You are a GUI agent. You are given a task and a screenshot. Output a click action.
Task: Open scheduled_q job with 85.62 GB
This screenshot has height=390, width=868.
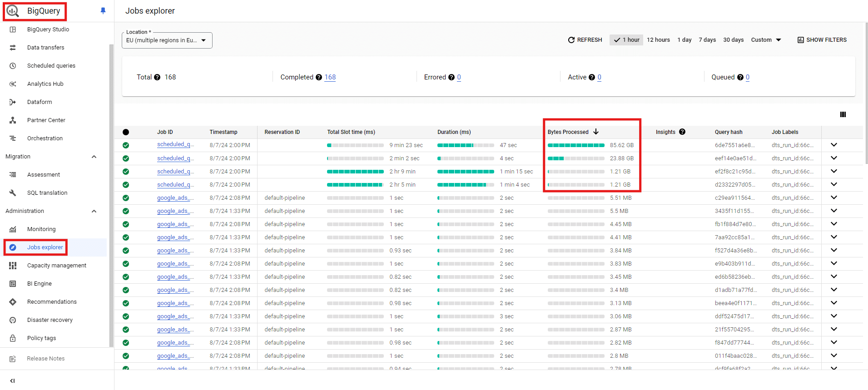(175, 144)
